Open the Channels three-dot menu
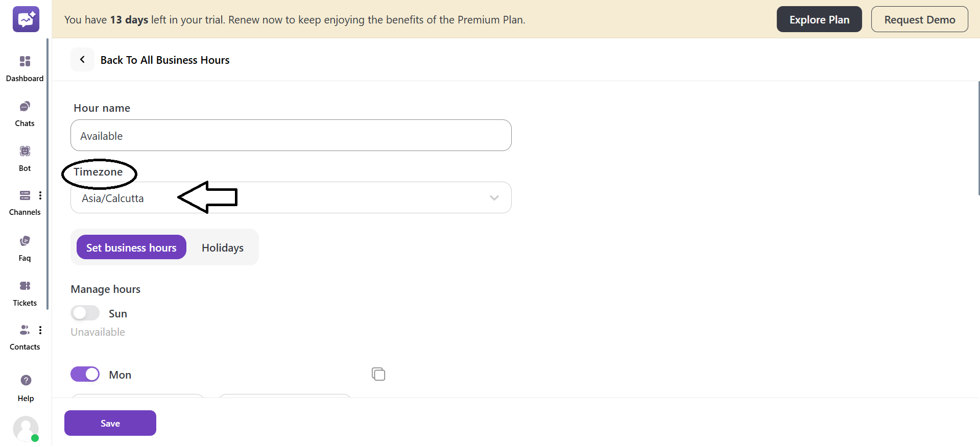This screenshot has height=447, width=980. [40, 195]
